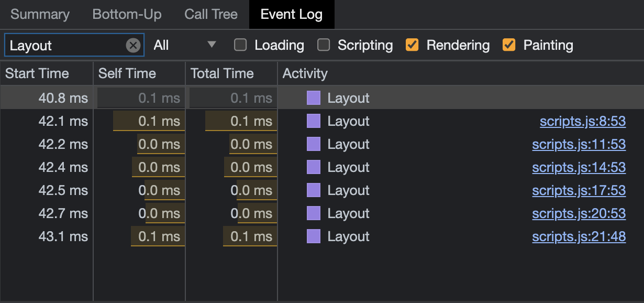Click the dropdown arrow next to All

tap(212, 45)
